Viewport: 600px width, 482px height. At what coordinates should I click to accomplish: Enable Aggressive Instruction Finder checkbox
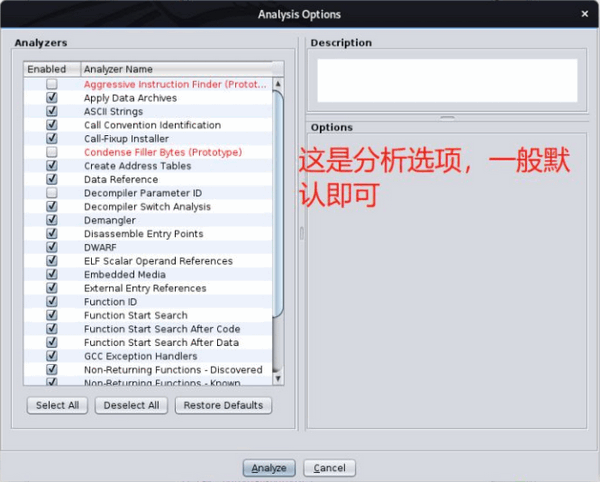tap(52, 84)
